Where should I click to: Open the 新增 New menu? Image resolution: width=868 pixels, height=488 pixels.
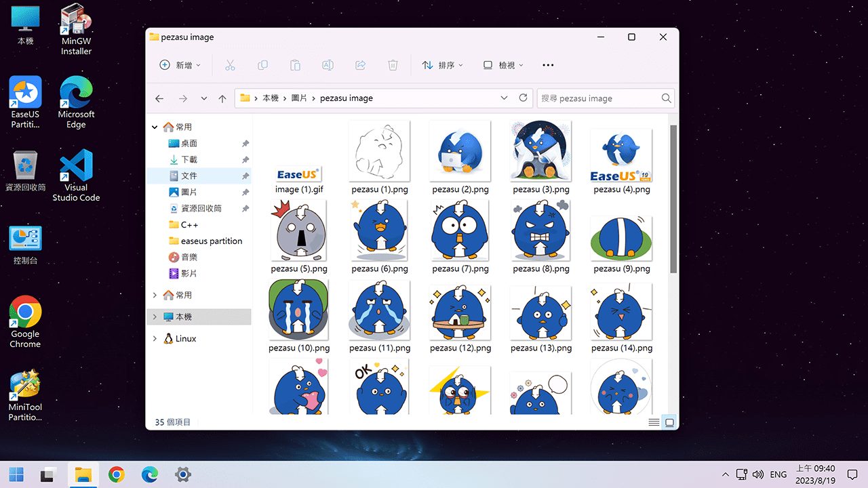[x=178, y=64]
